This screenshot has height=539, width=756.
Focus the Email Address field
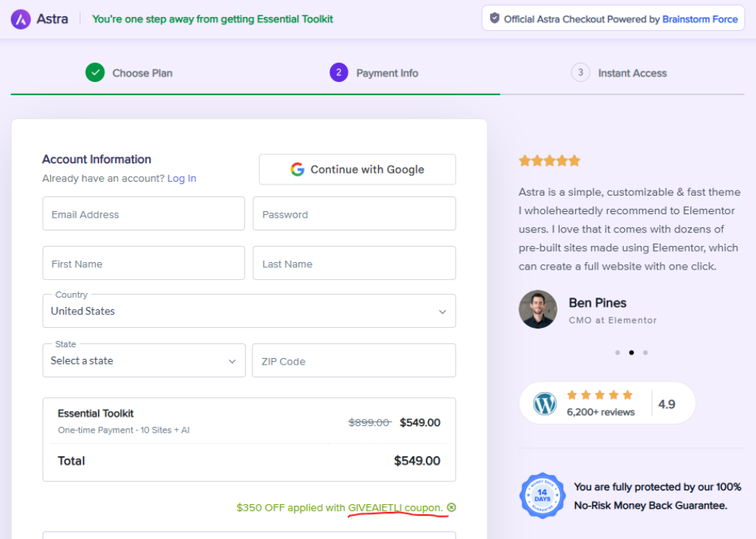coord(144,213)
